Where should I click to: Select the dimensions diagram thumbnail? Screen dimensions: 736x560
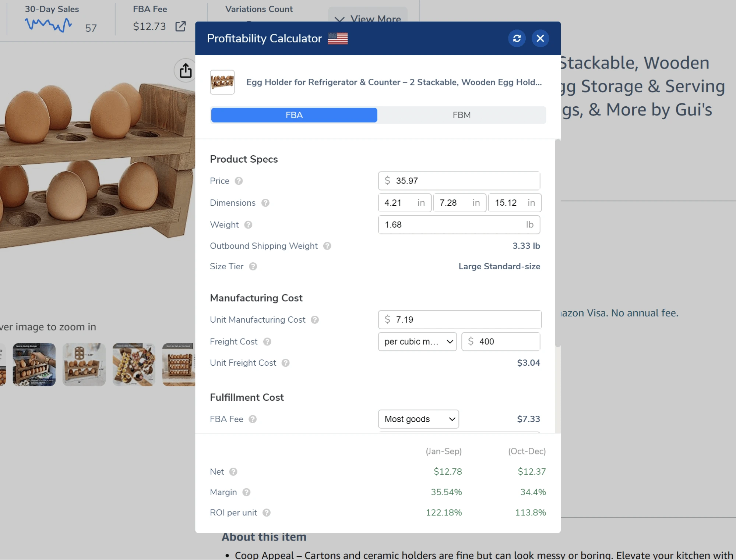(x=84, y=365)
